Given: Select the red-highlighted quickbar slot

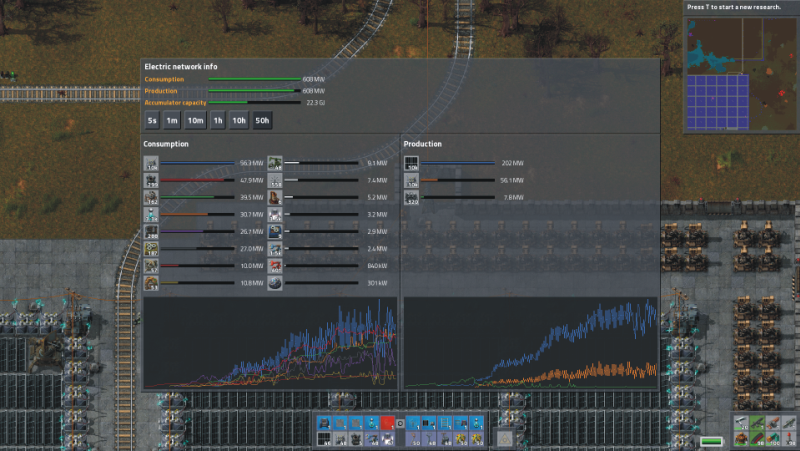Looking at the screenshot, I should [x=387, y=423].
